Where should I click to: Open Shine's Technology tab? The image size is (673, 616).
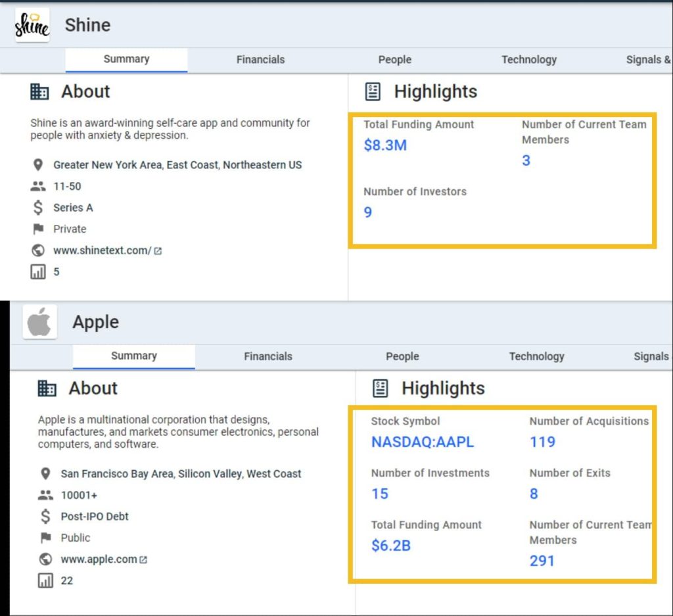pos(529,60)
